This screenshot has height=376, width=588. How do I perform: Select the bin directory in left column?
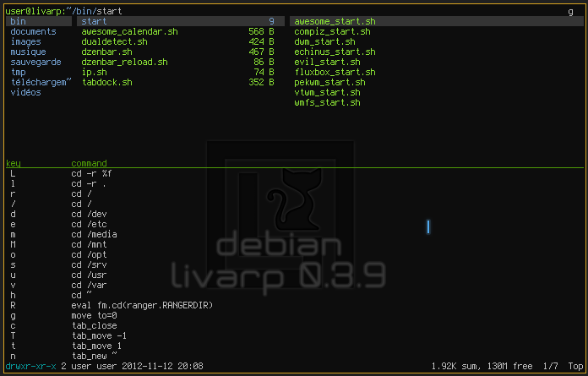pyautogui.click(x=39, y=21)
